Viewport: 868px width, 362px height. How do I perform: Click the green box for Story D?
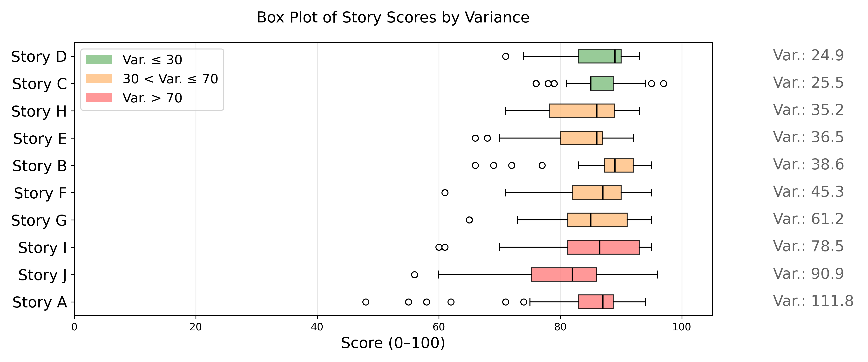[x=599, y=56]
